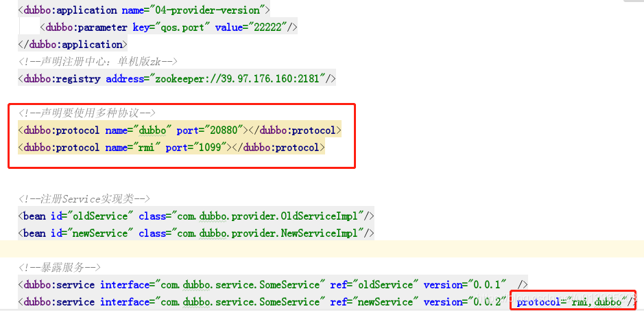Viewport: 644px width, 311px height.
Task: Click the dubbo:parameter tag name
Action: click(x=86, y=27)
